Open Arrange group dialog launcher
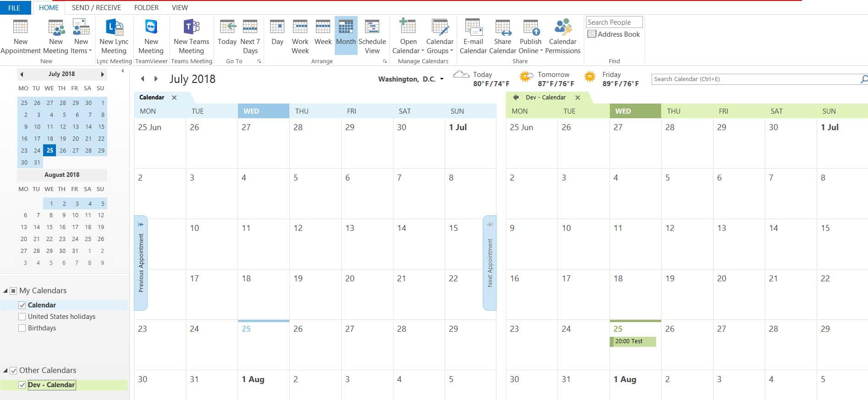The height and width of the screenshot is (400, 868). point(385,61)
